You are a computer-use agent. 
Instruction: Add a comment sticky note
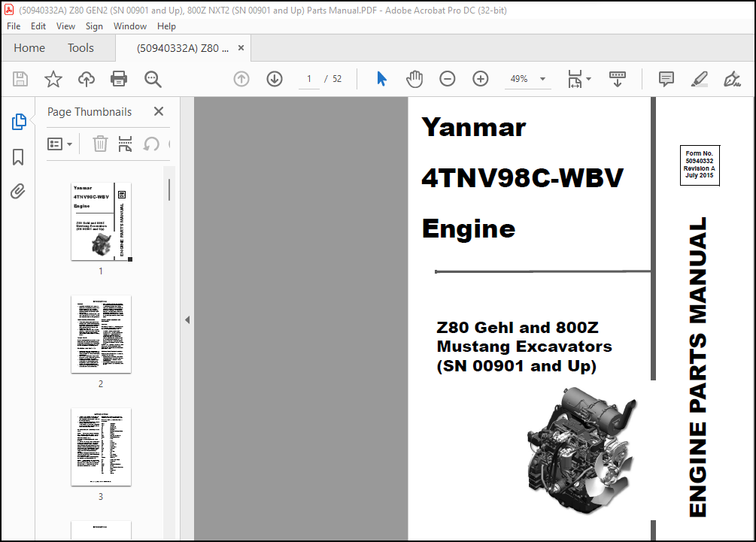tap(666, 78)
